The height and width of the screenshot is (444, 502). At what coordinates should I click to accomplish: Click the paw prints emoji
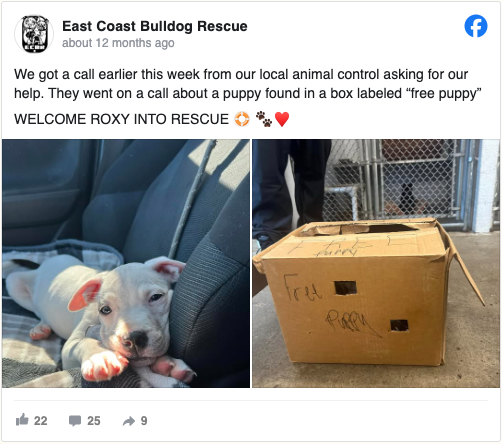point(264,119)
